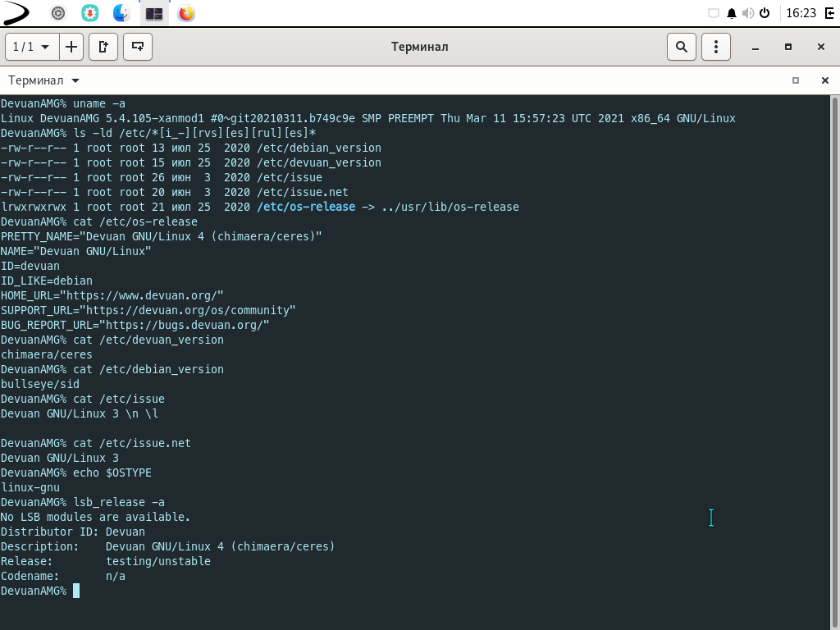Launch the file manager Finder-style icon
The image size is (840, 630).
tap(121, 13)
